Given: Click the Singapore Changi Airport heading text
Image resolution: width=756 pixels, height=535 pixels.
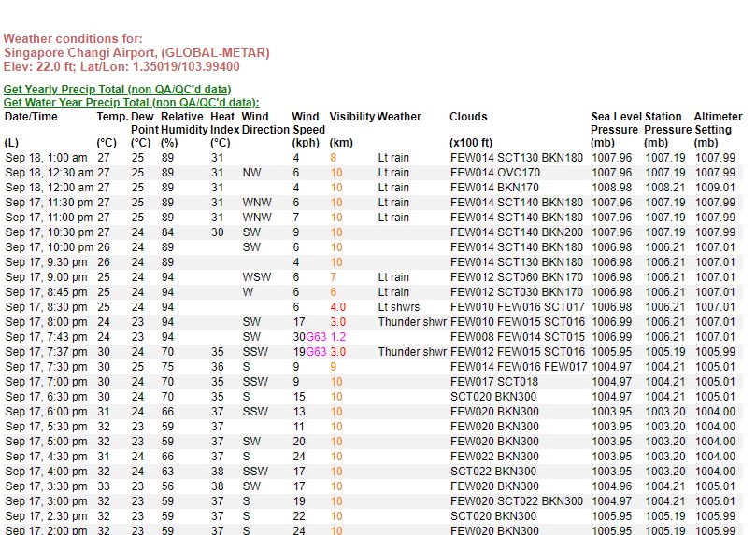Looking at the screenshot, I should pos(136,52).
